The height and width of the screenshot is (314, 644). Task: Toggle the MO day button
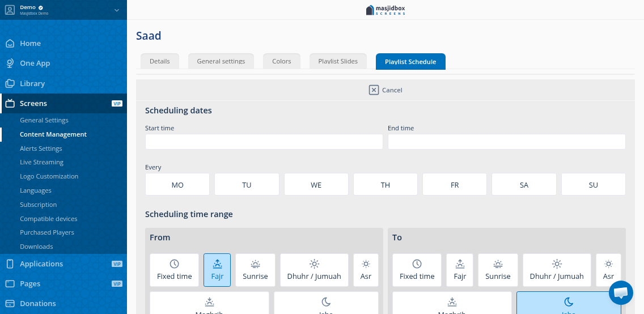click(177, 184)
